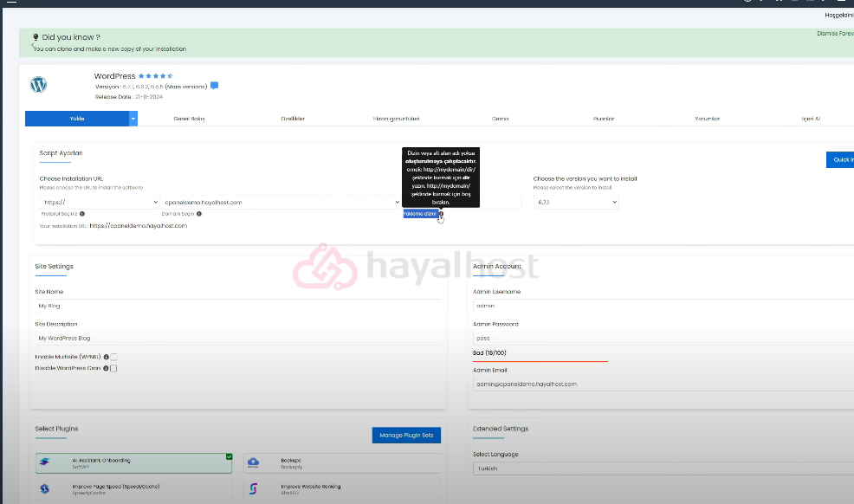Uncheck the AI Assistant Onboarding plugin
This screenshot has width=854, height=504.
230,456
